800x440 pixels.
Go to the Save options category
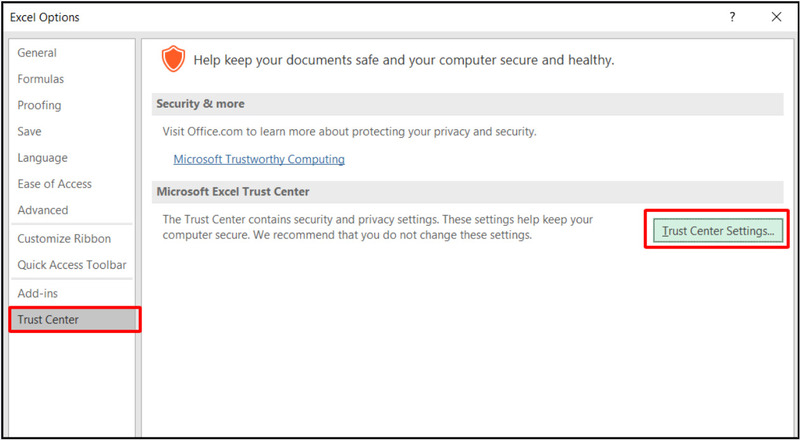pyautogui.click(x=30, y=131)
